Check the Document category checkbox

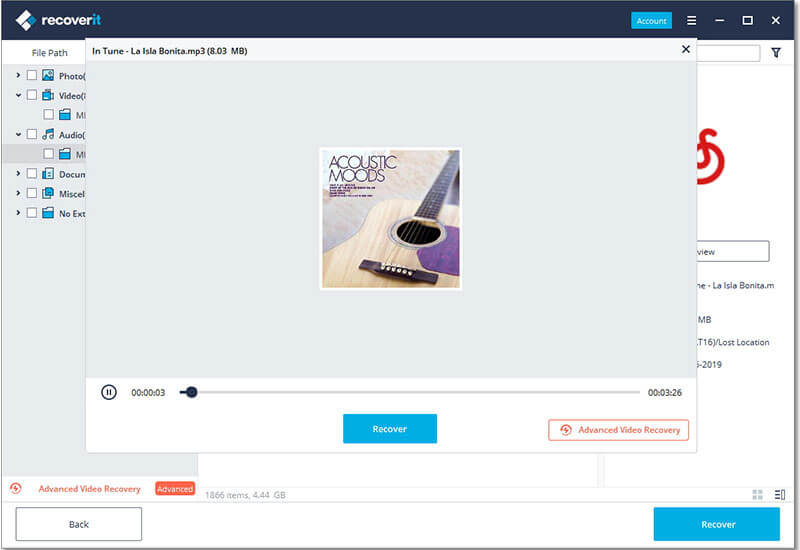(x=32, y=173)
